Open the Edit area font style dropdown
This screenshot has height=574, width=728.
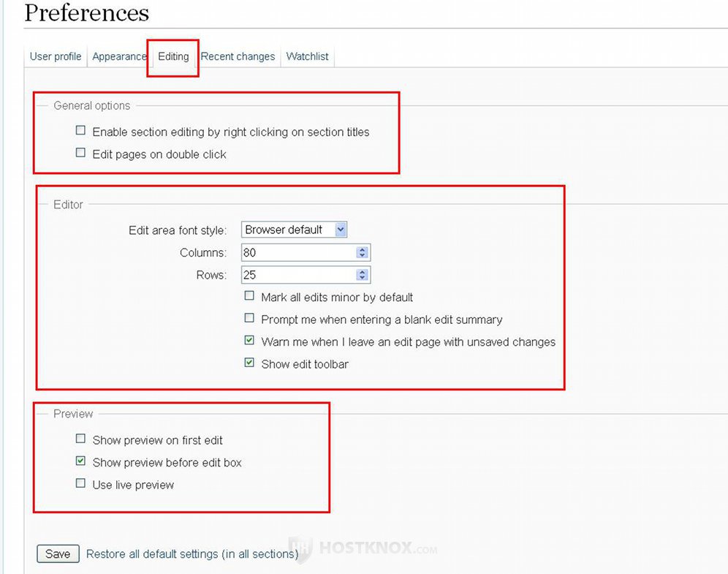pos(294,230)
